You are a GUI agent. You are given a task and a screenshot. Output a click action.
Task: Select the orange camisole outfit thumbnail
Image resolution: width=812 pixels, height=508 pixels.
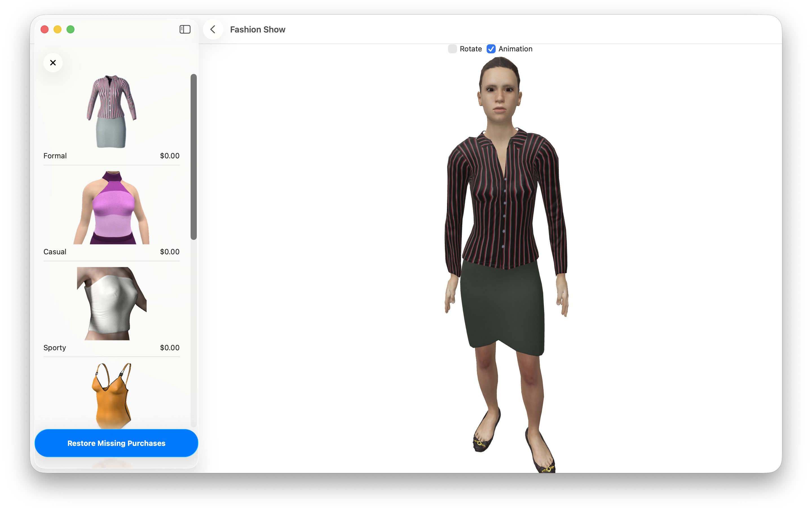tap(111, 396)
